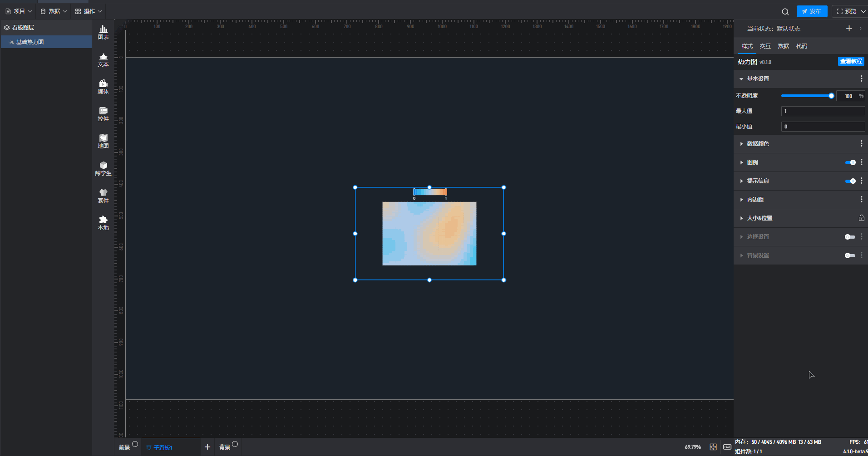Toggle the 图例 legend switch off

coord(850,162)
